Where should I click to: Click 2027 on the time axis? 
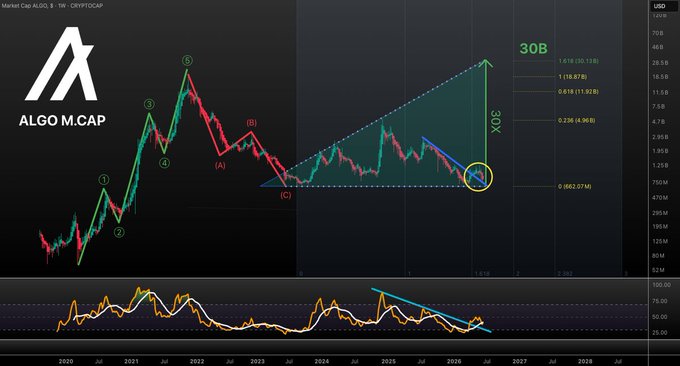[x=520, y=361]
